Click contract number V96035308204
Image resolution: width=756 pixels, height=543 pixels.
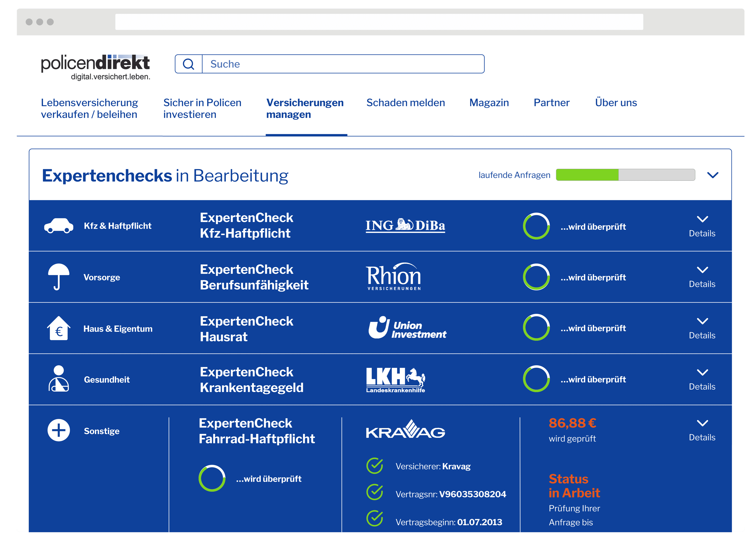click(x=473, y=494)
